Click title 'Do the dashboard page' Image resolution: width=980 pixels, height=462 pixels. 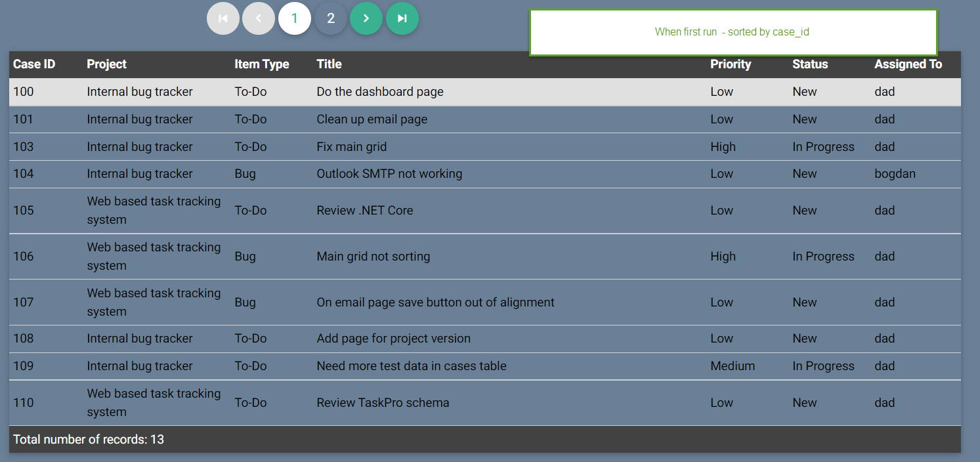coord(380,92)
